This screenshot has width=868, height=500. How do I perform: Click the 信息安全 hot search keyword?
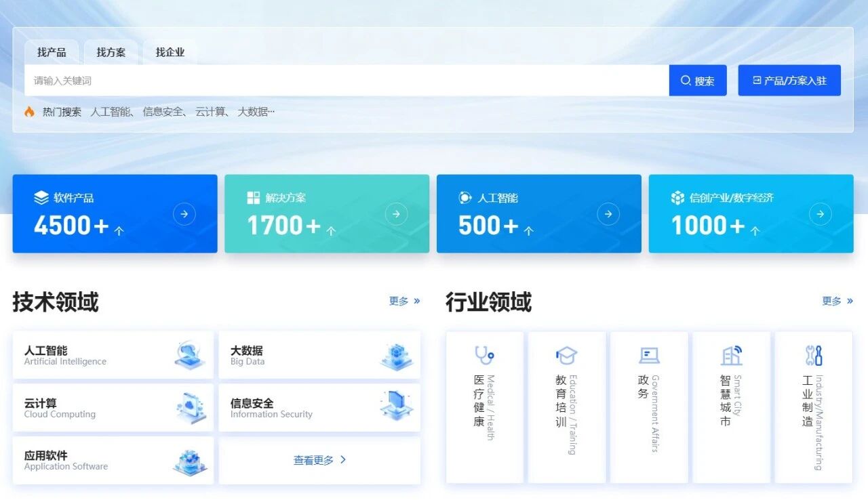click(163, 112)
